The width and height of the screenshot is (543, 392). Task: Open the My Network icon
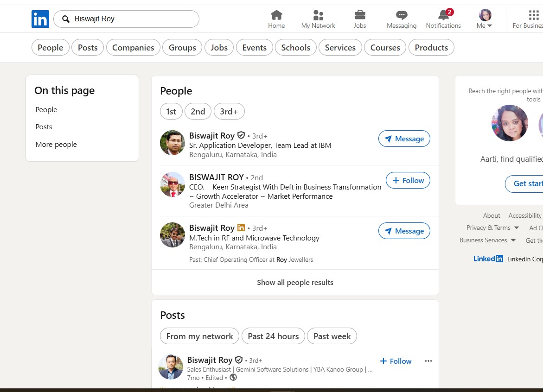(x=318, y=15)
